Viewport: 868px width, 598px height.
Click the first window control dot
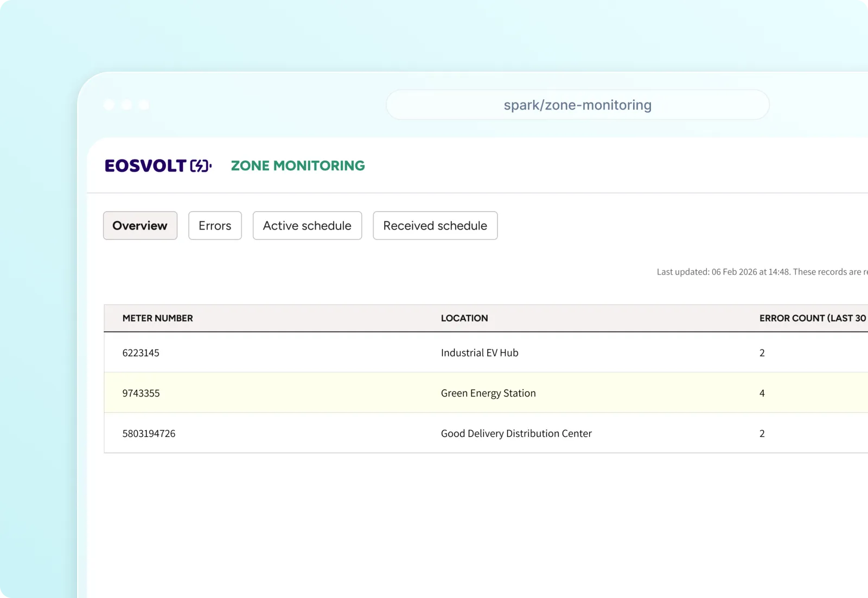(109, 105)
